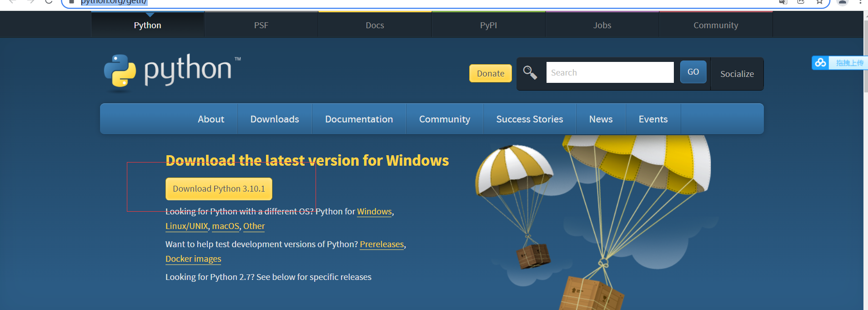This screenshot has height=310, width=868.
Task: Open the Events menu
Action: [x=653, y=119]
